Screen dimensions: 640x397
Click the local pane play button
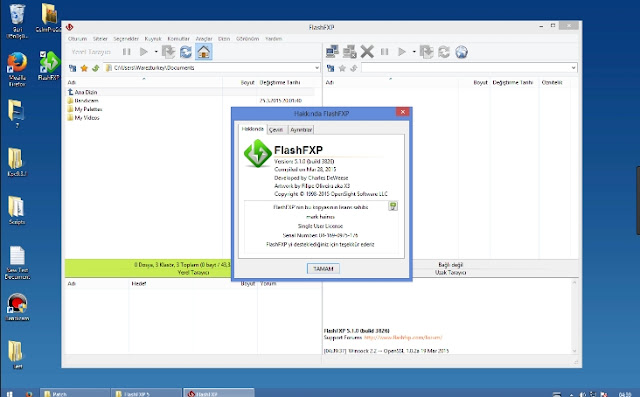pyautogui.click(x=143, y=52)
